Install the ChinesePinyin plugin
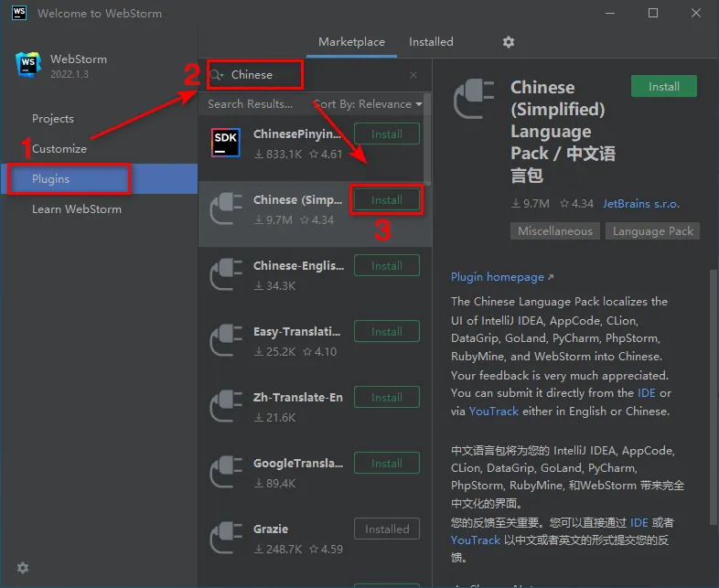Screen dimensions: 719x588 point(387,134)
